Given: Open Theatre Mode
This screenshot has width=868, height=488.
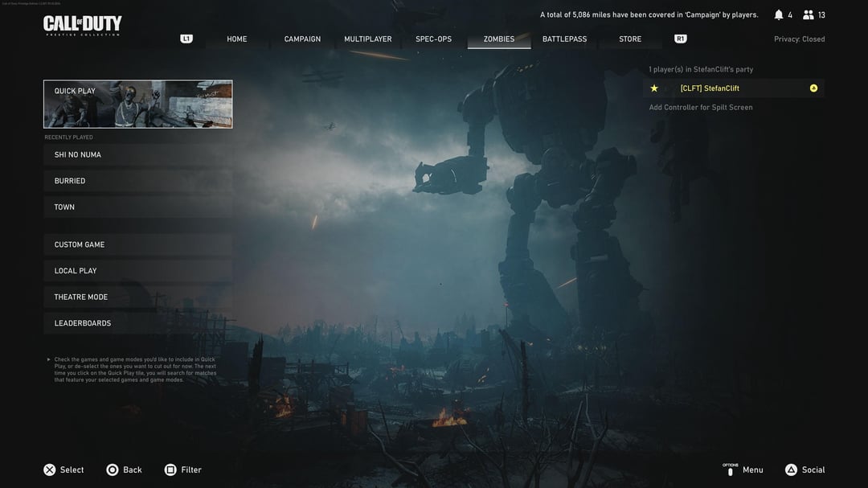Looking at the screenshot, I should [x=138, y=297].
